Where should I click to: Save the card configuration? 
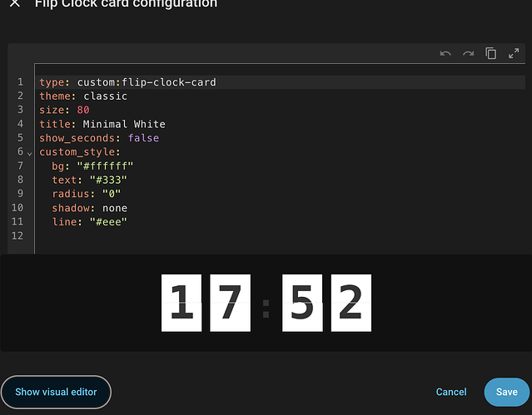(507, 392)
